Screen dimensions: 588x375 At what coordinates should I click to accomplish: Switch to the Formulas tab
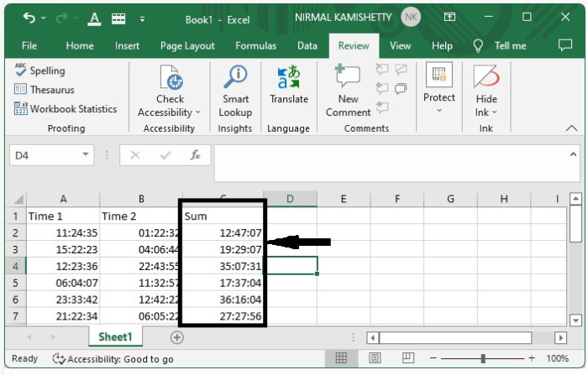255,45
